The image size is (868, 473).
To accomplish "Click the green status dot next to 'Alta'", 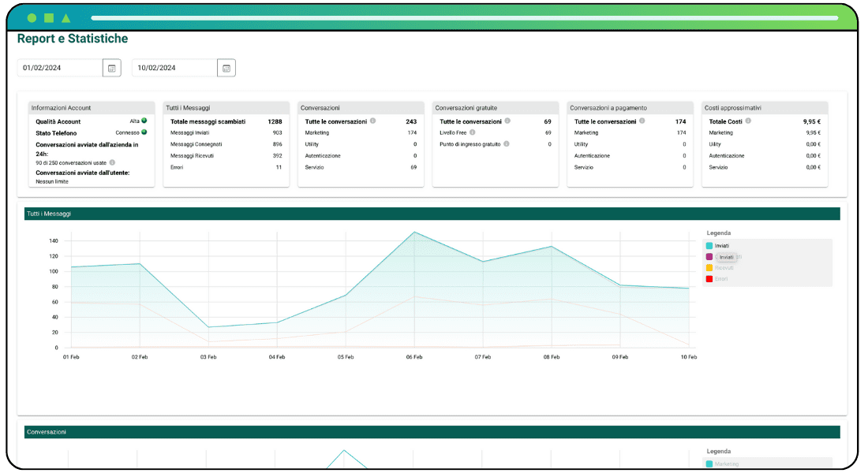I will point(144,121).
